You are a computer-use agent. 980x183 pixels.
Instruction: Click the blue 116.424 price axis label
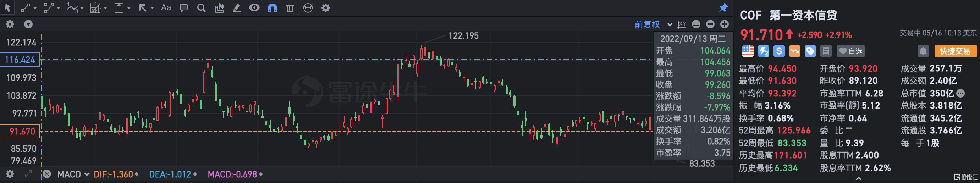(x=20, y=60)
